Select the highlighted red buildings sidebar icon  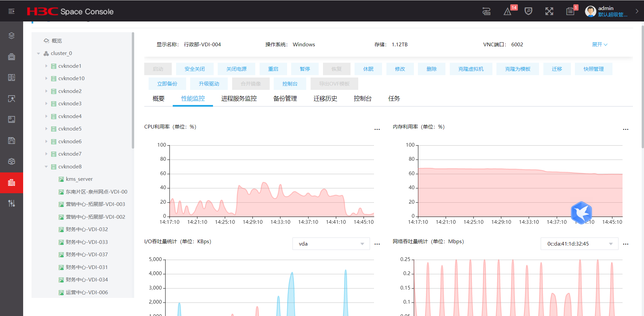coord(11,182)
